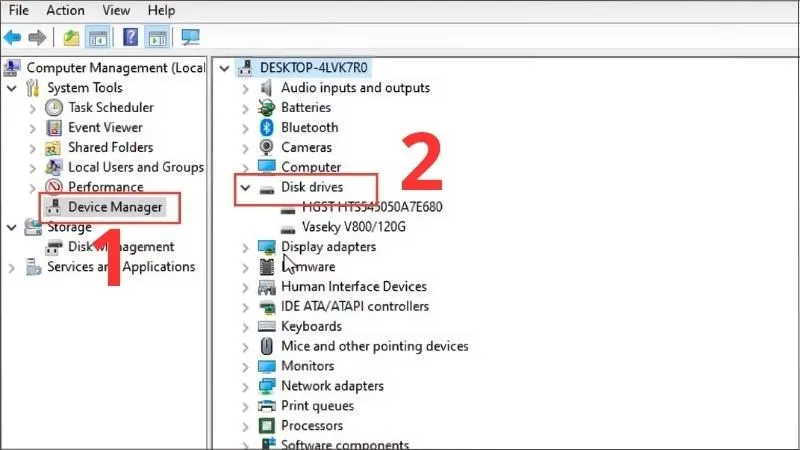Open the View menu

[115, 10]
